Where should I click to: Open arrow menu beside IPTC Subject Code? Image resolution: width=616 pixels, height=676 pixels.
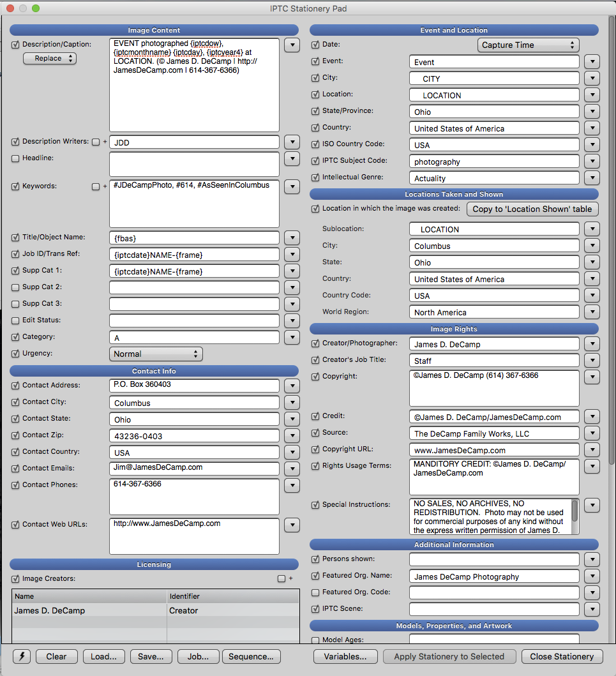point(592,161)
